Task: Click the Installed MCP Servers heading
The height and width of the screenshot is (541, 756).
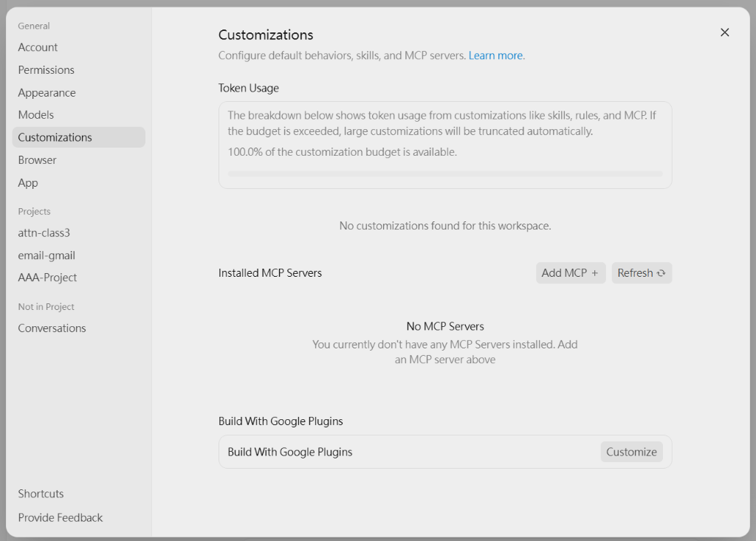Action: click(270, 273)
